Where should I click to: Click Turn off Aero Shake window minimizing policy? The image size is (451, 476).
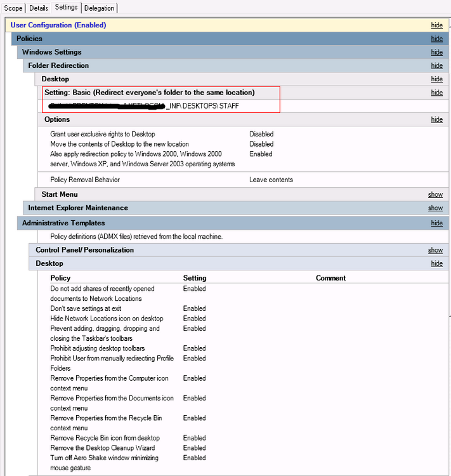[x=104, y=463]
